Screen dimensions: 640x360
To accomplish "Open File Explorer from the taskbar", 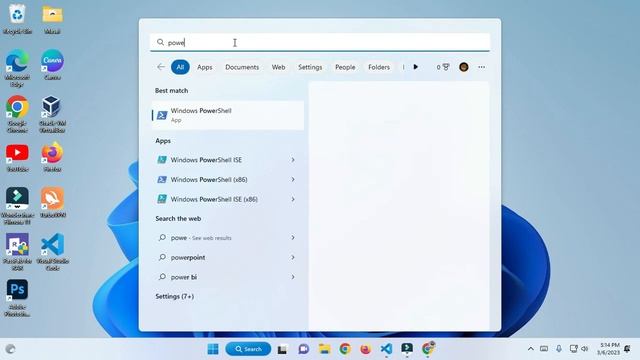I will 324,349.
